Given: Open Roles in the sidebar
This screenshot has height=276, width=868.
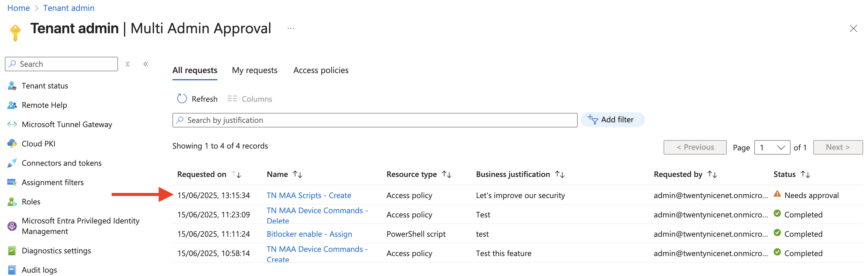Looking at the screenshot, I should click(x=31, y=202).
